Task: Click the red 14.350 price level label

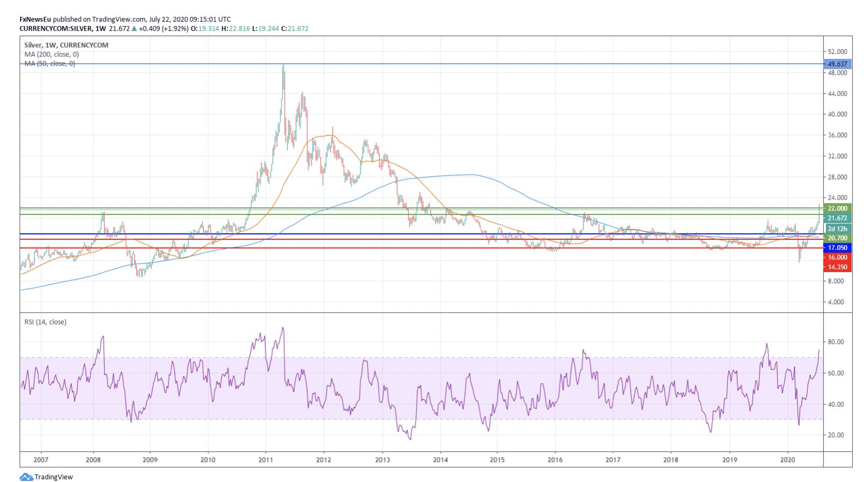Action: click(x=837, y=267)
